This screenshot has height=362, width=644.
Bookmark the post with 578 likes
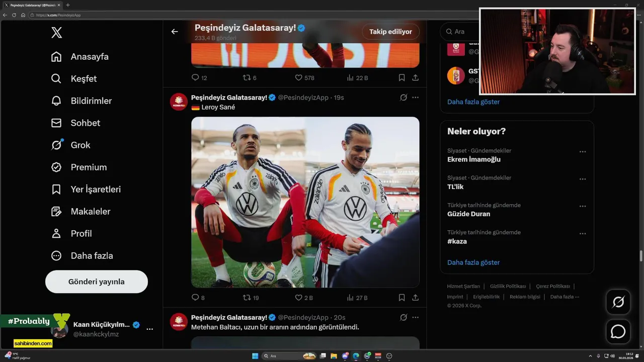401,78
